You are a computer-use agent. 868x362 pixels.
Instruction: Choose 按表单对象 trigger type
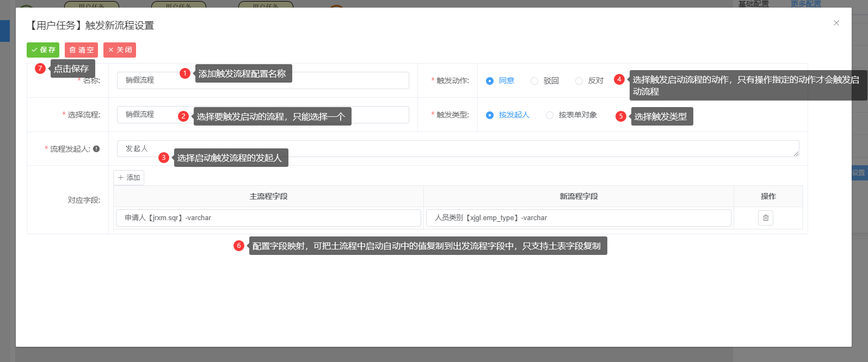(x=550, y=115)
